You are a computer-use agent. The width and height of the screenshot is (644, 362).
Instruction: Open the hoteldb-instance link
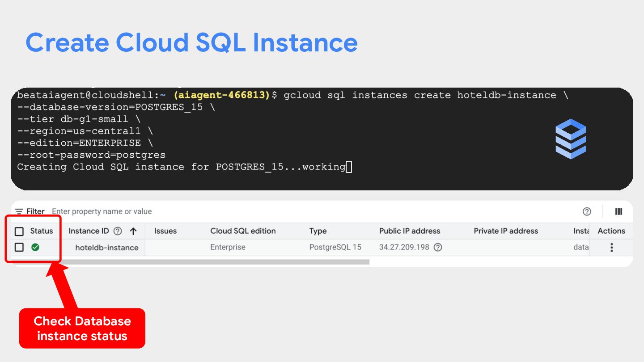click(x=107, y=248)
